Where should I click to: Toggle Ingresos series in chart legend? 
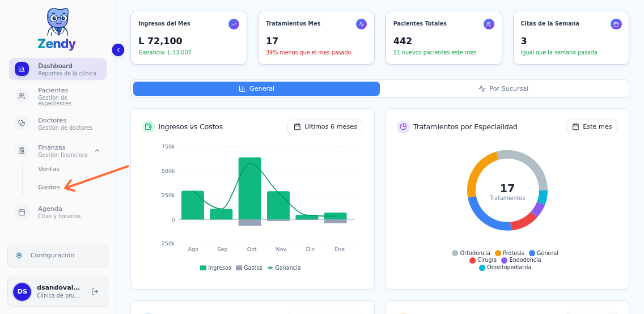[215, 268]
